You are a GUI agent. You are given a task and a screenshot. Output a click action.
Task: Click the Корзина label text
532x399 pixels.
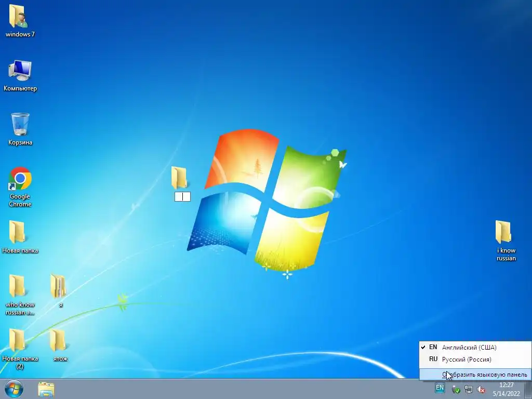tap(20, 142)
